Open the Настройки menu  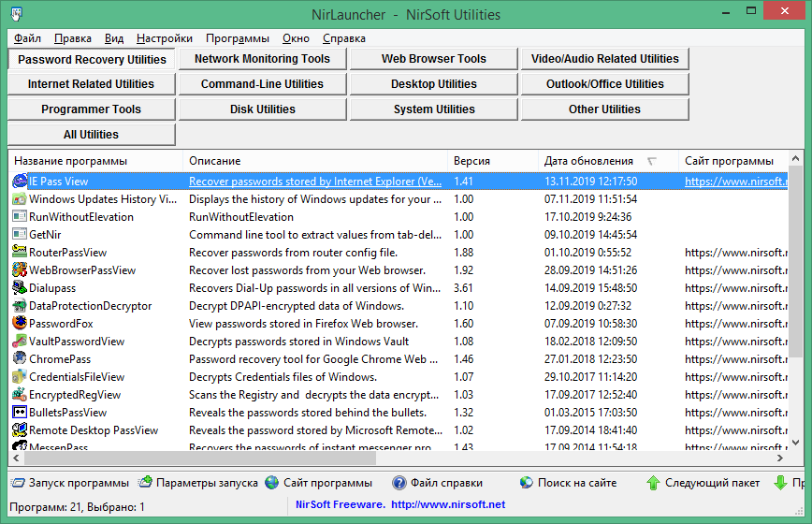[164, 38]
